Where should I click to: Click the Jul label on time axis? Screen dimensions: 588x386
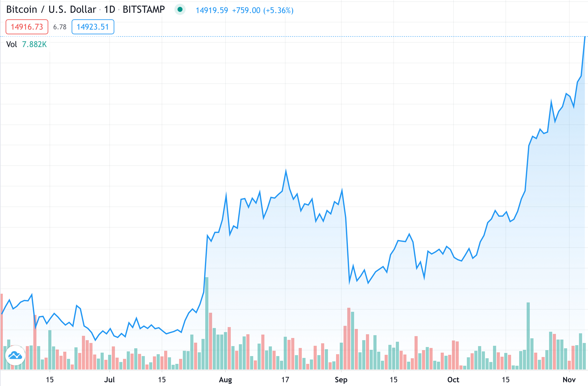coord(109,379)
